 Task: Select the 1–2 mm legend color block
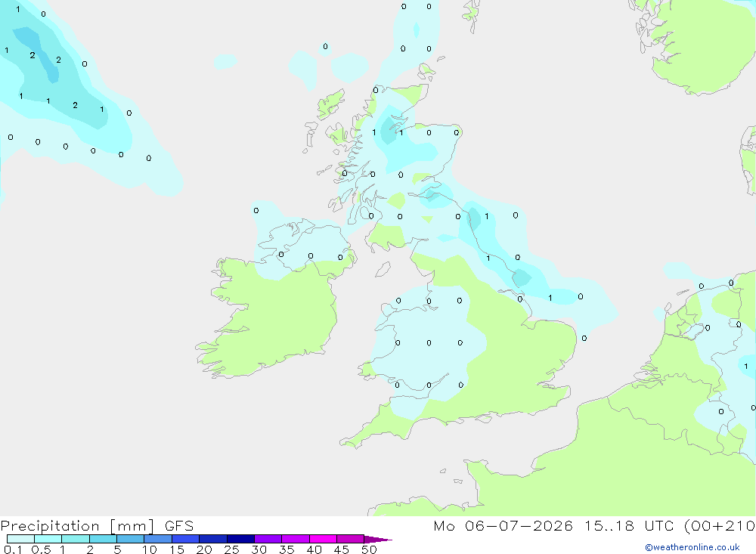tap(76, 539)
